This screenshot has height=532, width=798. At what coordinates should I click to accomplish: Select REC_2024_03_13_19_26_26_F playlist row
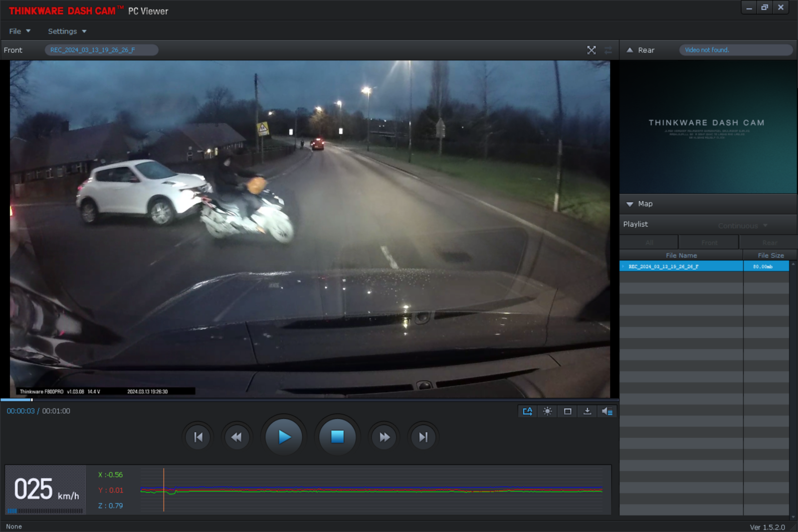pyautogui.click(x=681, y=266)
